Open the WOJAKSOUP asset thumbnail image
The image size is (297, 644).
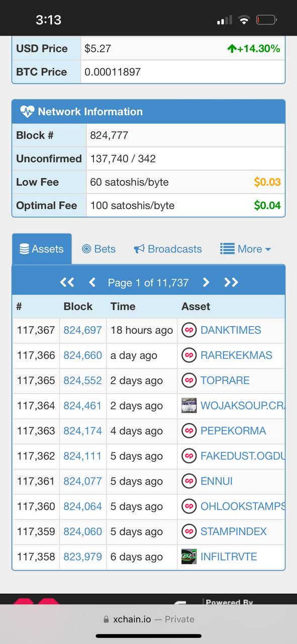pyautogui.click(x=189, y=406)
